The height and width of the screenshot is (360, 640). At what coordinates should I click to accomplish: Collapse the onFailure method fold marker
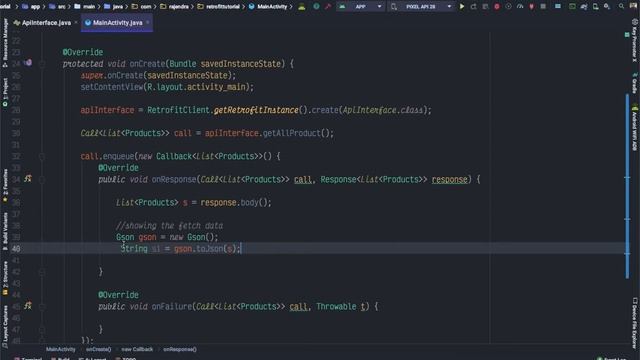pyautogui.click(x=42, y=307)
